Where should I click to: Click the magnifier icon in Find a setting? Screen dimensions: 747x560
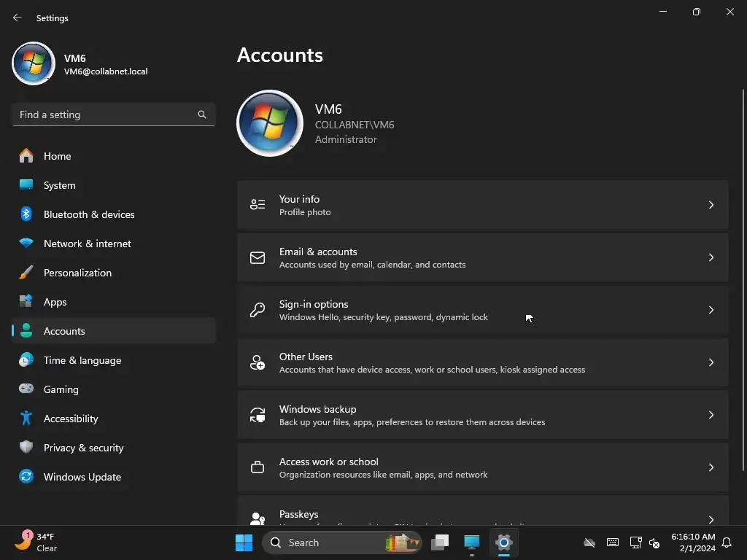point(202,114)
